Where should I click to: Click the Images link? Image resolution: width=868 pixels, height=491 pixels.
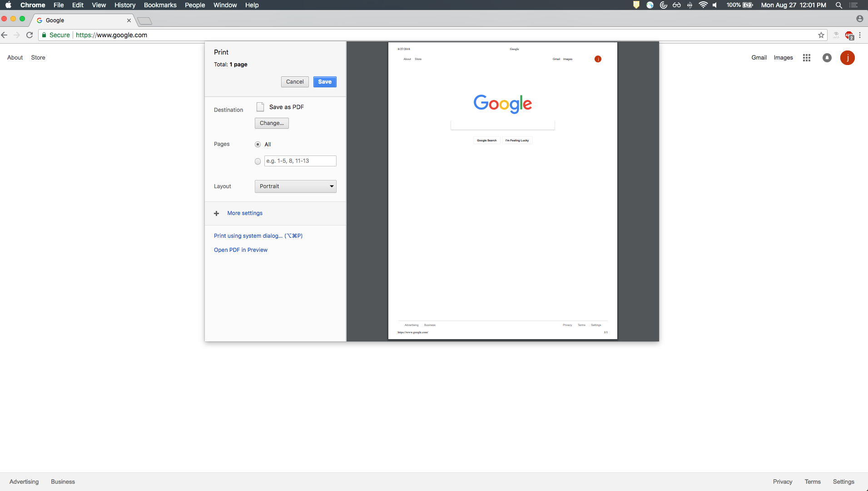(x=783, y=58)
